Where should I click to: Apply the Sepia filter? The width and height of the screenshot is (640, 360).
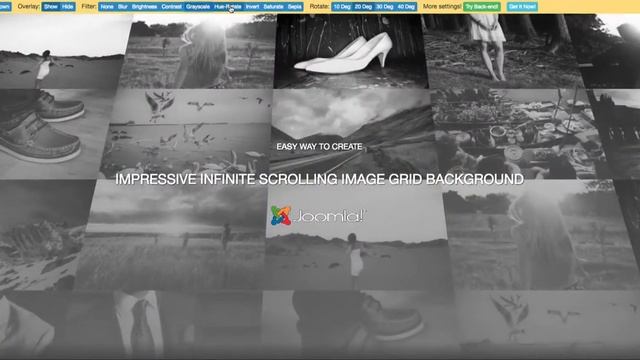tap(294, 7)
